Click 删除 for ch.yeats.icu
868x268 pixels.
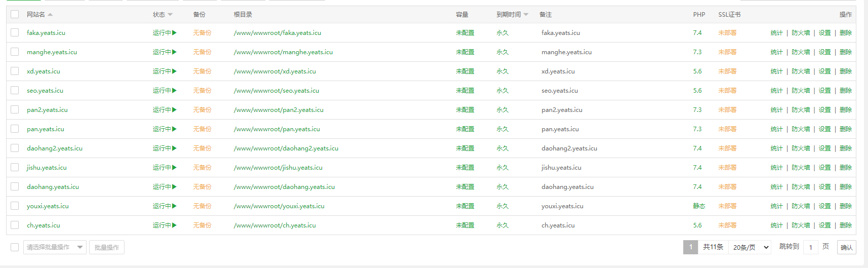pyautogui.click(x=846, y=225)
